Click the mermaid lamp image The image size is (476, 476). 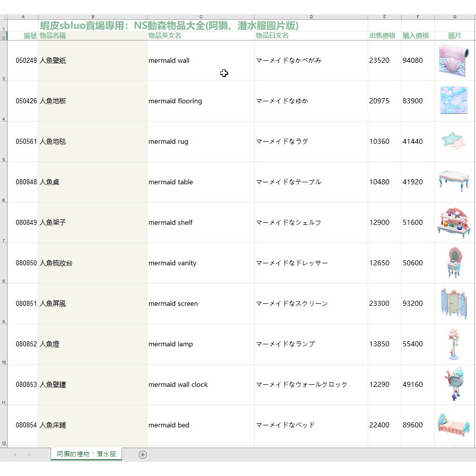(x=454, y=344)
